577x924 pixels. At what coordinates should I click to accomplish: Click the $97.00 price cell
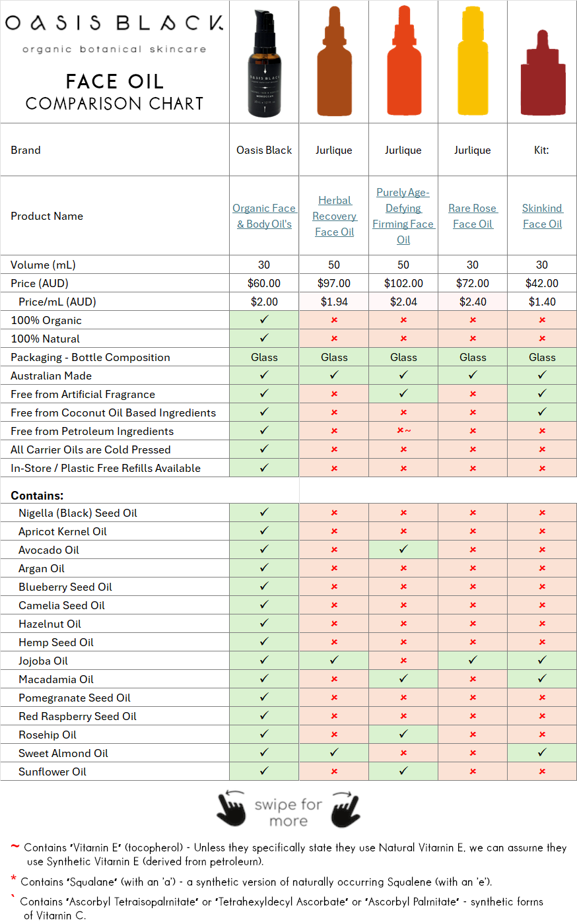pyautogui.click(x=334, y=283)
